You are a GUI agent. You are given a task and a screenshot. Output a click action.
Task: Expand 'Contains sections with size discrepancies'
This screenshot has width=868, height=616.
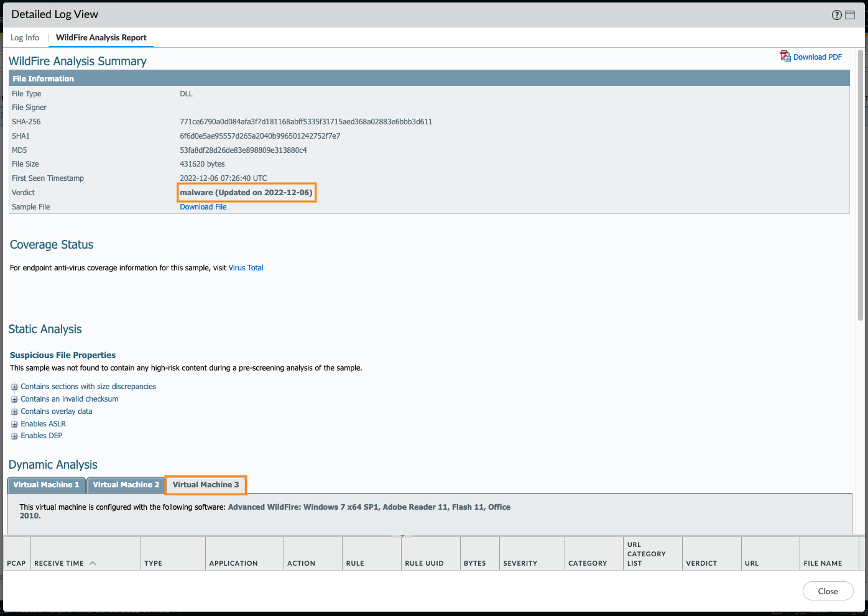[14, 387]
